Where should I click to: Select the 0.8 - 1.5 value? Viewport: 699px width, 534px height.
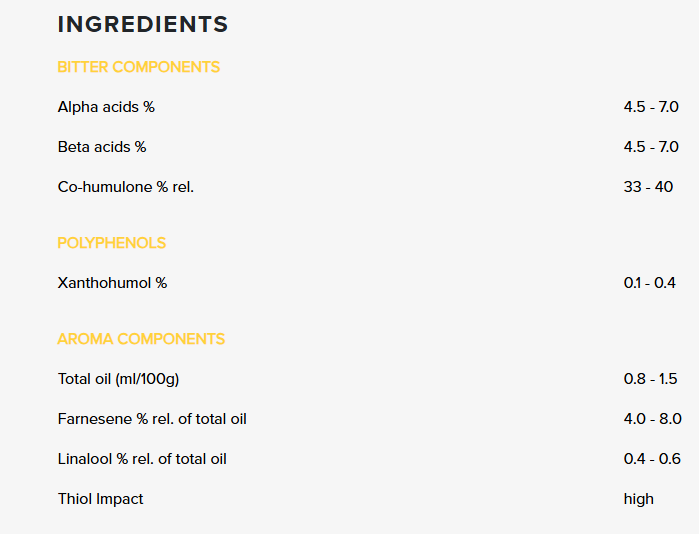click(x=650, y=379)
